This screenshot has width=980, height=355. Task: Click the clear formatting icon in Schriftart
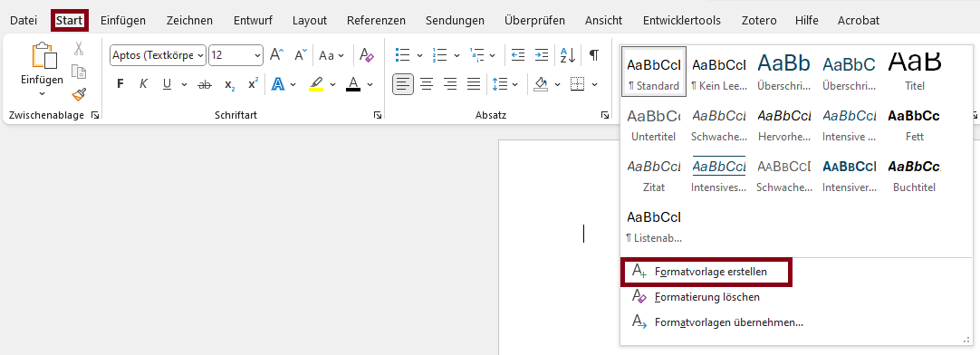pyautogui.click(x=367, y=55)
